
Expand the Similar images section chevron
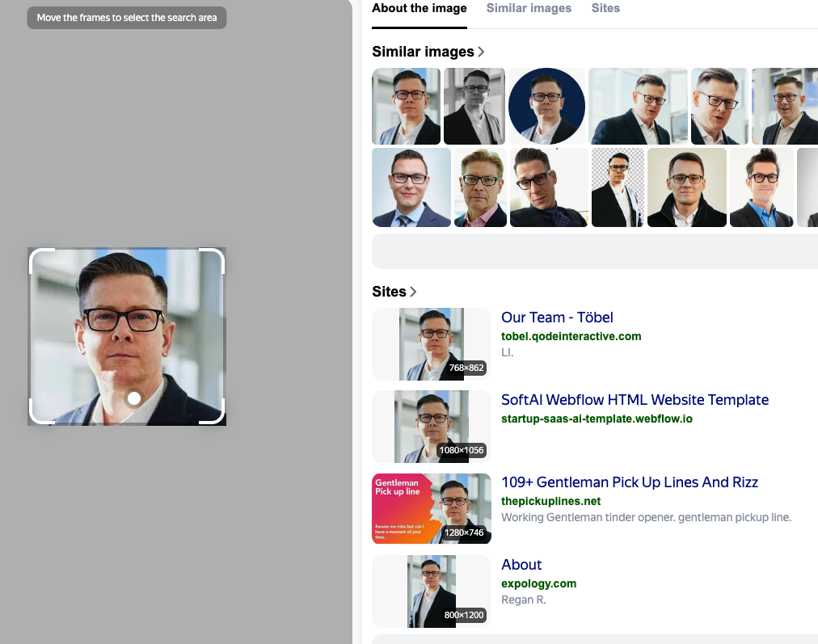click(482, 52)
